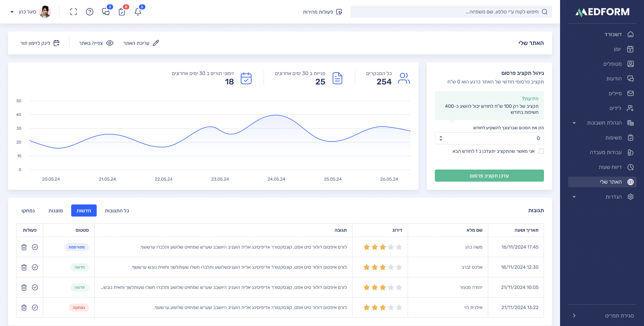Open פעולות מהירות quick actions
This screenshot has height=326, width=644.
click(x=322, y=12)
